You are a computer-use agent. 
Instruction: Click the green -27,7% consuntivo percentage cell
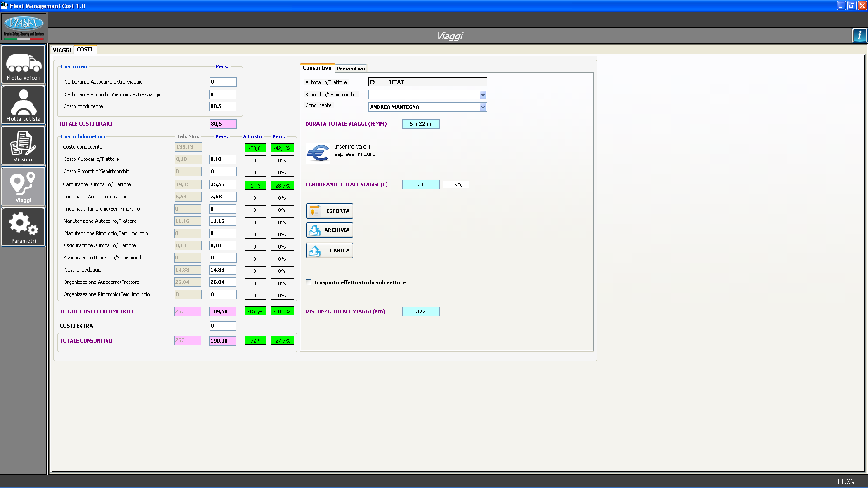[x=282, y=340]
